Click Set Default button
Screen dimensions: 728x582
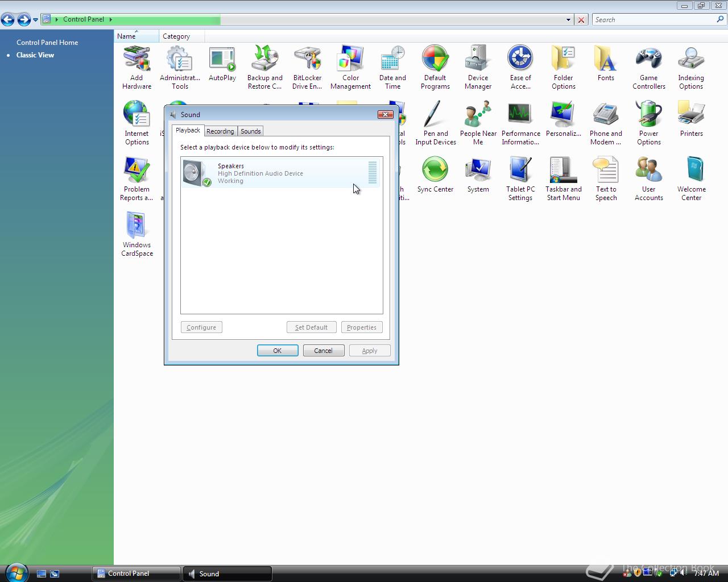point(311,327)
